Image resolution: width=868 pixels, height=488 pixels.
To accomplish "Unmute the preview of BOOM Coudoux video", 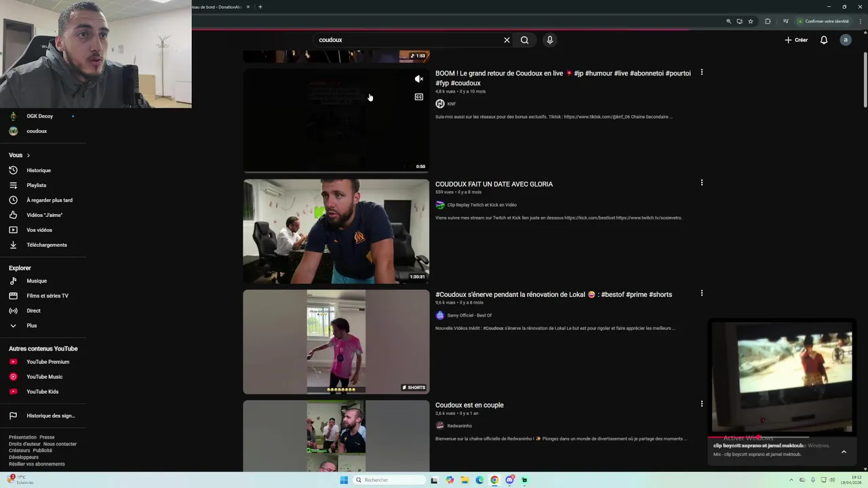I will coord(419,79).
